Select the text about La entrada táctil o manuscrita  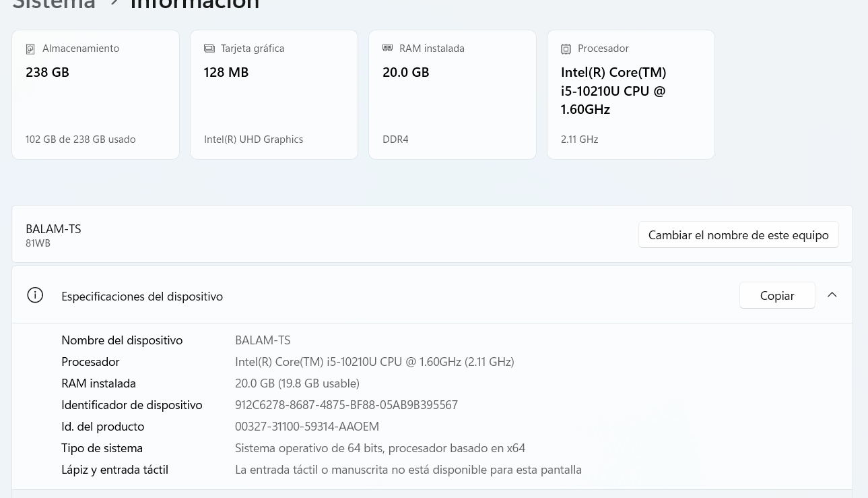pos(408,470)
